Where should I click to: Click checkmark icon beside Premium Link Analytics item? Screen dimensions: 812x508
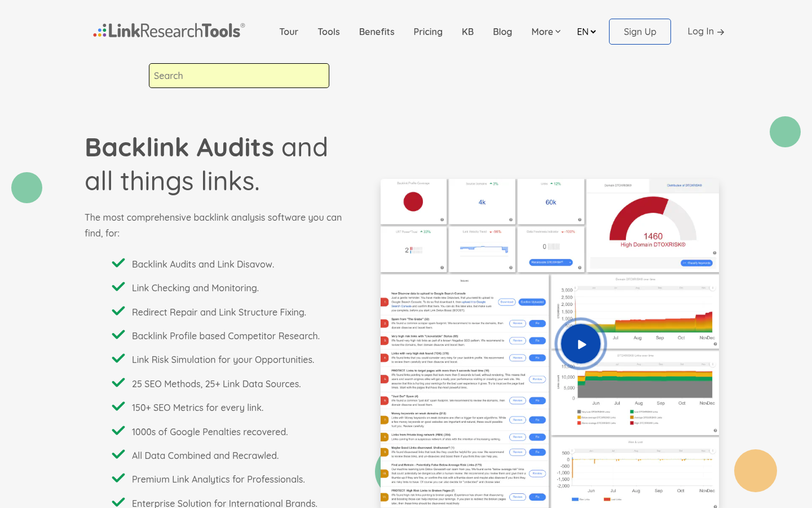tap(118, 478)
